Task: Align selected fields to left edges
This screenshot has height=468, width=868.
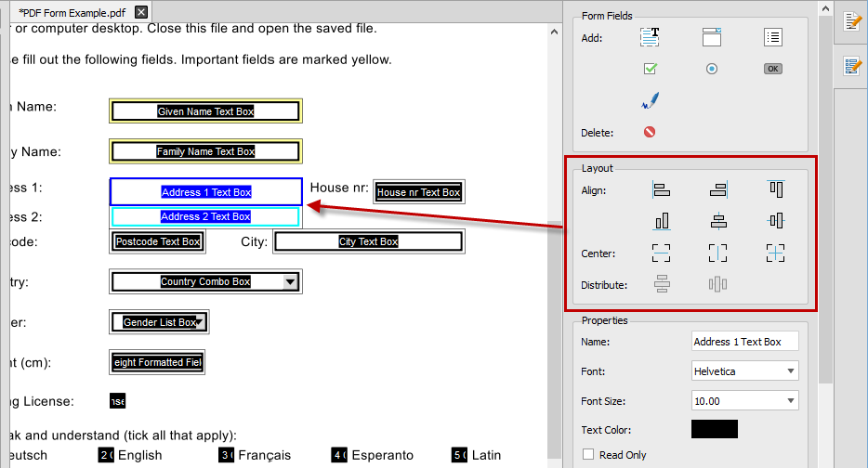Action: click(x=661, y=189)
